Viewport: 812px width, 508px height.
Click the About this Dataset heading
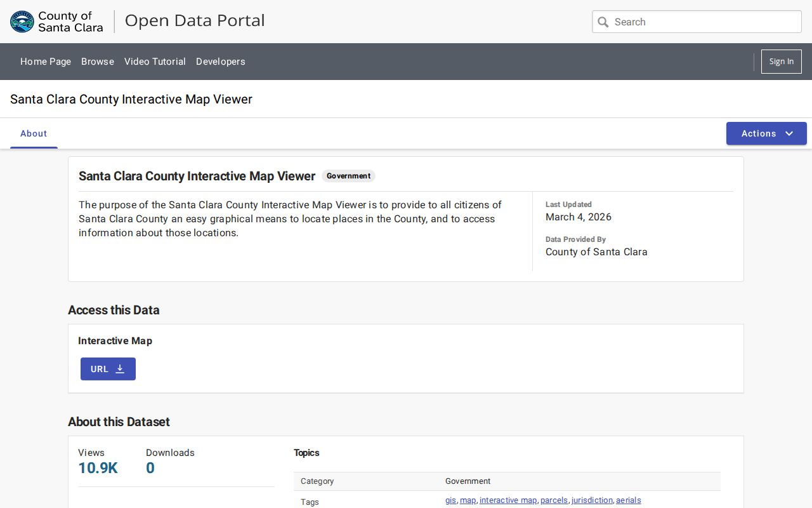(119, 422)
